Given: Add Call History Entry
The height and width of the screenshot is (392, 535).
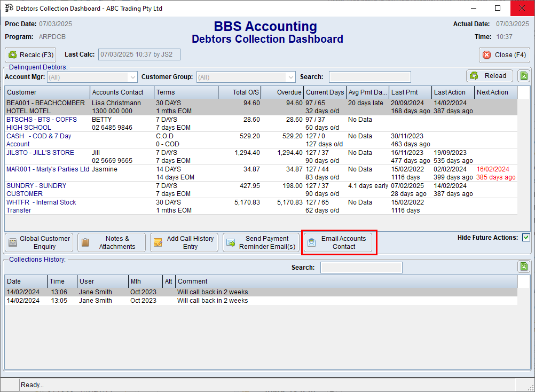Looking at the screenshot, I should [184, 242].
